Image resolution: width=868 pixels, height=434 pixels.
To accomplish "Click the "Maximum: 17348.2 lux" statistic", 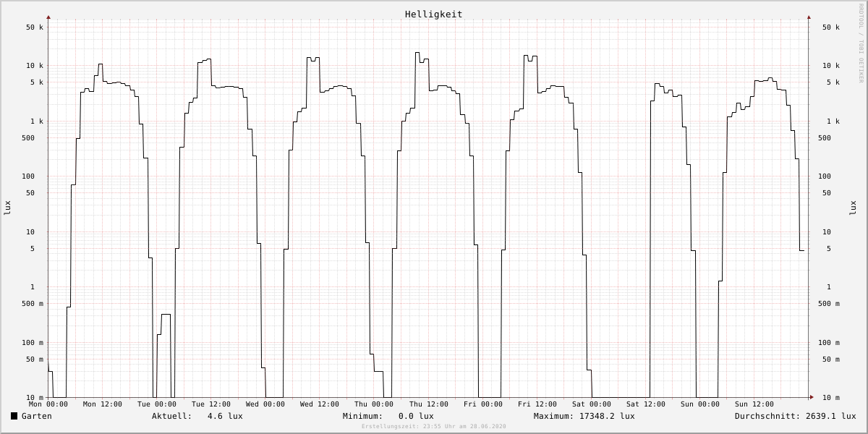I will pyautogui.click(x=584, y=416).
